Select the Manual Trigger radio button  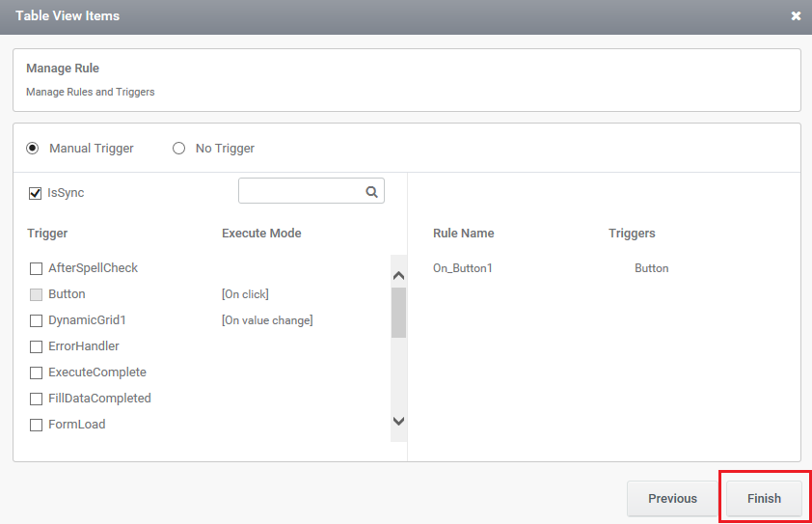tap(33, 149)
